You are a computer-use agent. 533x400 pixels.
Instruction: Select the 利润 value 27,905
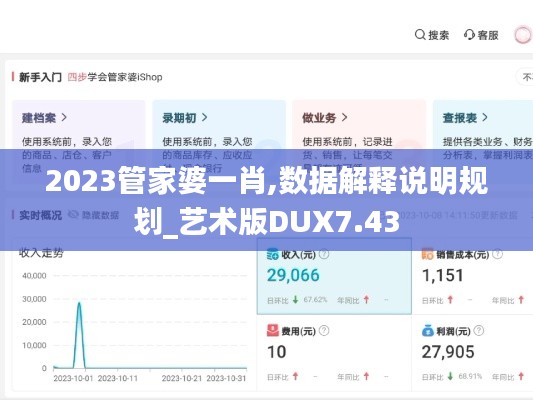coord(448,352)
